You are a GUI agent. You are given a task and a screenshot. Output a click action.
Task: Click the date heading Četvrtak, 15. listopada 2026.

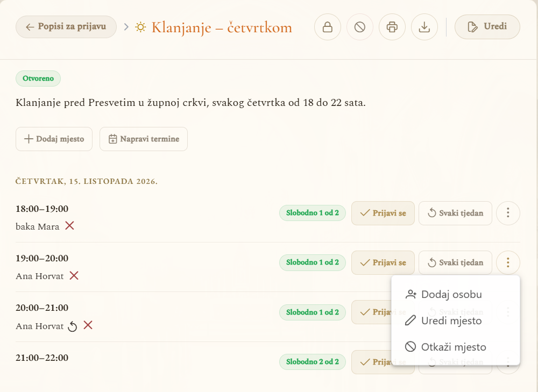tap(87, 181)
